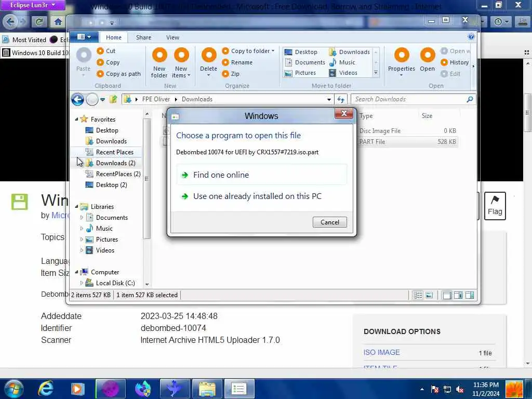Click the taskbar clock
This screenshot has width=532, height=399.
click(486, 389)
